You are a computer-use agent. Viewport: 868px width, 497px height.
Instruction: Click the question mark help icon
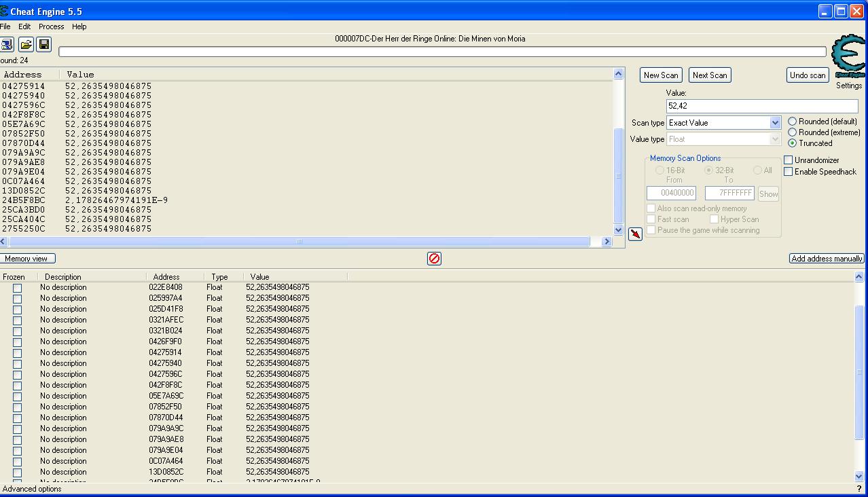point(859,489)
